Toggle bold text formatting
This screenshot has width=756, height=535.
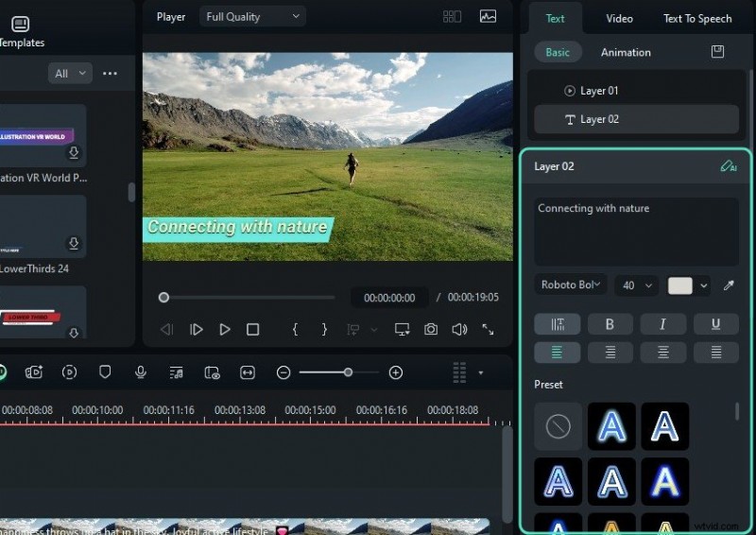[610, 324]
